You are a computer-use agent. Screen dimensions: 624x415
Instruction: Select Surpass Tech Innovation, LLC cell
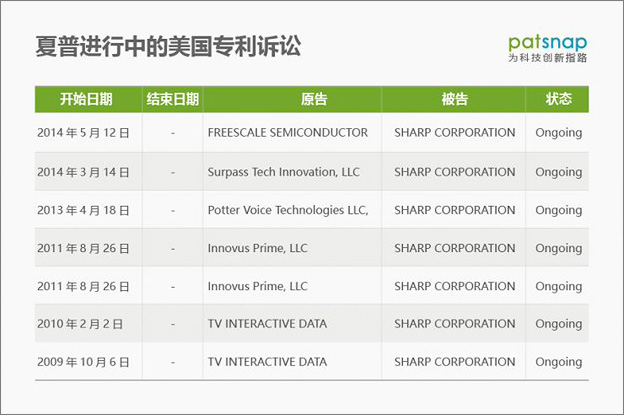point(283,172)
